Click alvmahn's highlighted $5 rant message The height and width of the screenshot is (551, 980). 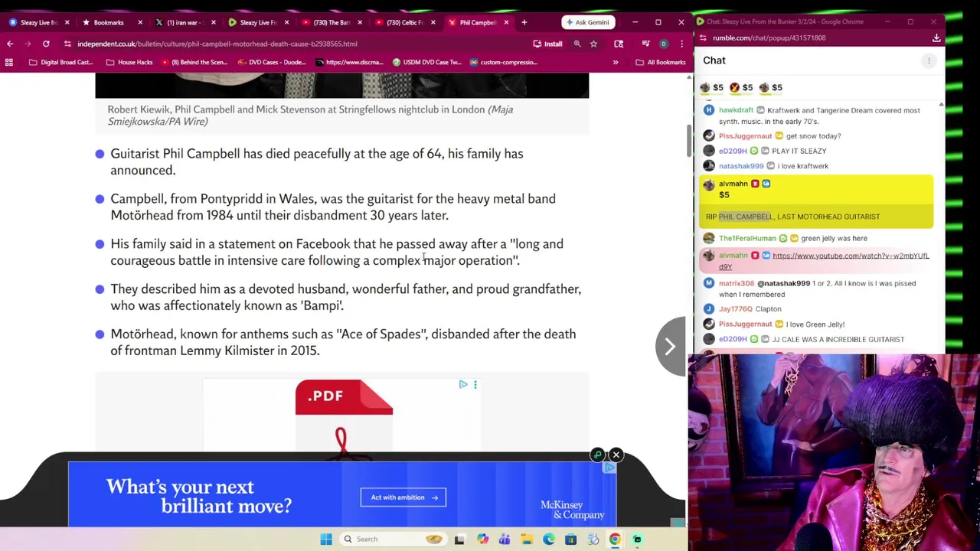click(x=816, y=202)
